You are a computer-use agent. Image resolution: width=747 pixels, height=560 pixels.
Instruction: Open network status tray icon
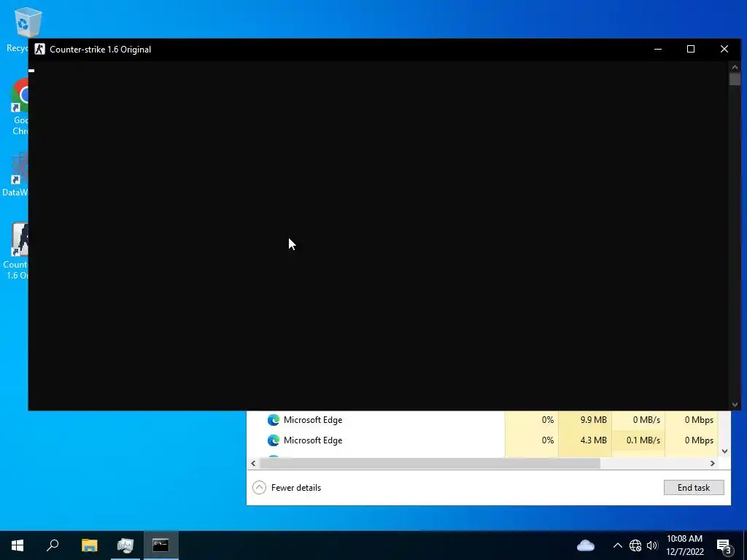[x=635, y=545]
